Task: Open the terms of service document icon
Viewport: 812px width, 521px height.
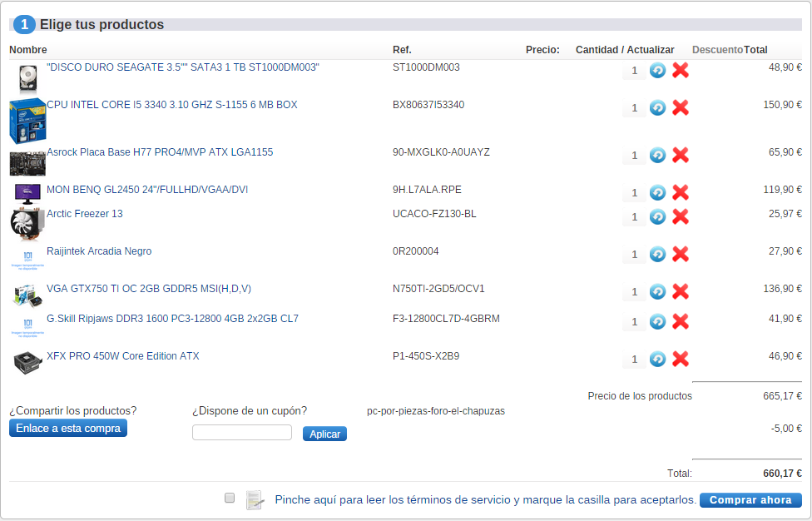Action: pyautogui.click(x=255, y=499)
